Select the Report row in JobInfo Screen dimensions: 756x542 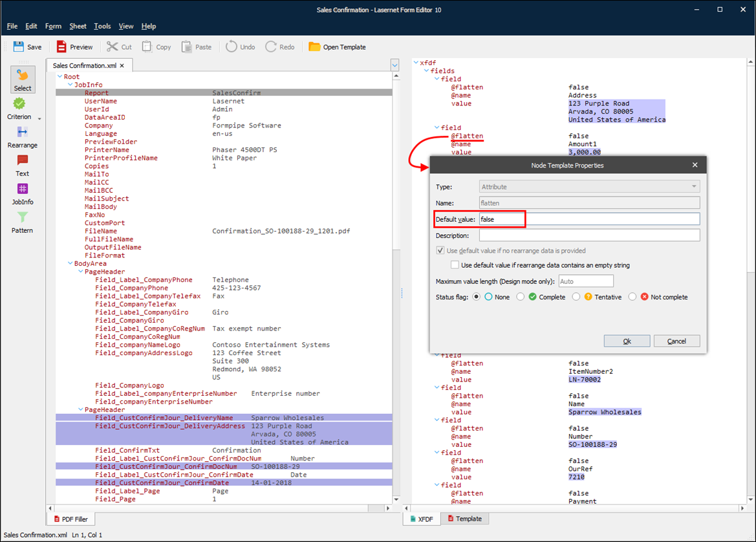(224, 93)
